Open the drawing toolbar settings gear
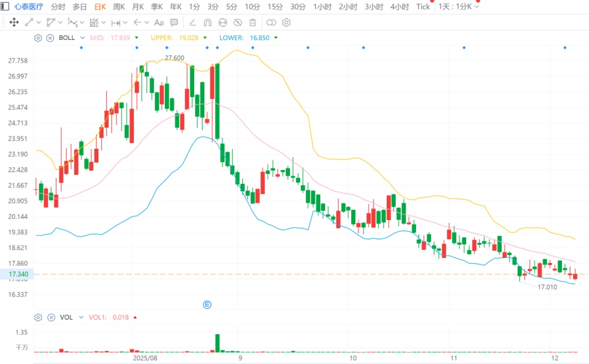This screenshot has width=589, height=364. point(286,22)
